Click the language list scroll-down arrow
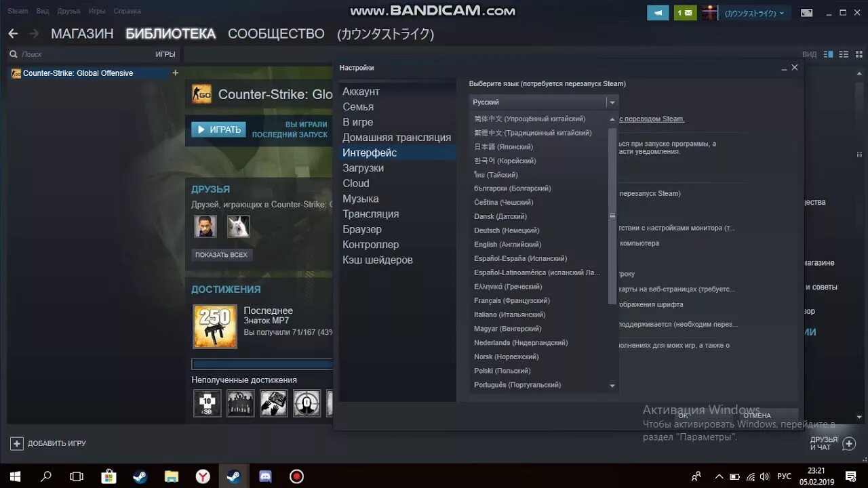The width and height of the screenshot is (868, 488). point(612,386)
